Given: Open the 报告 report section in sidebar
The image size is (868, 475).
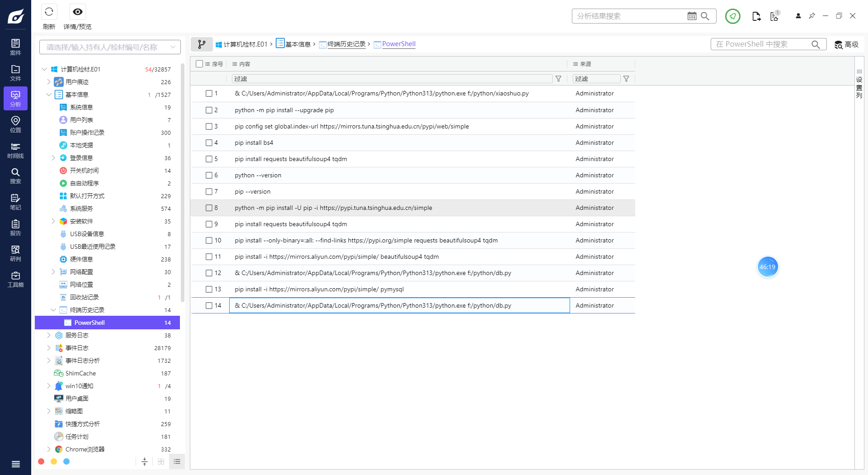Looking at the screenshot, I should (15, 228).
